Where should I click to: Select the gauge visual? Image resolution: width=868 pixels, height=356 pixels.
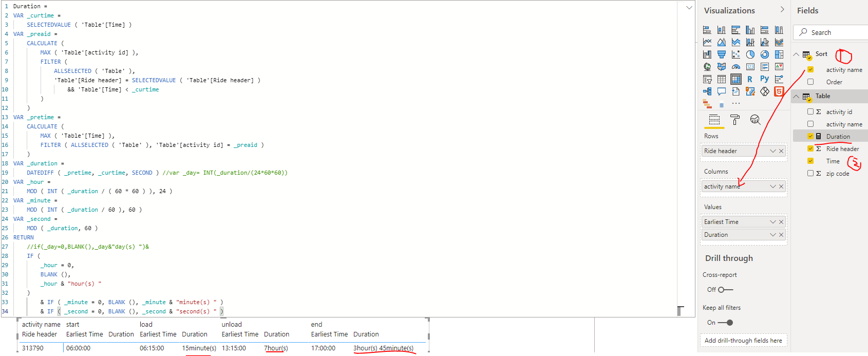(x=736, y=67)
